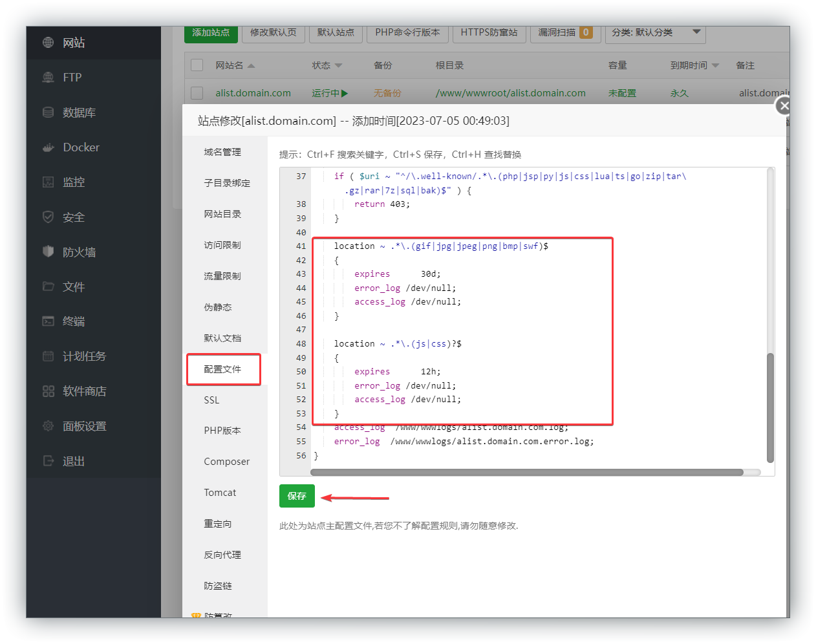Check the select-all checkbox in the site list header
This screenshot has width=816, height=644.
(197, 65)
